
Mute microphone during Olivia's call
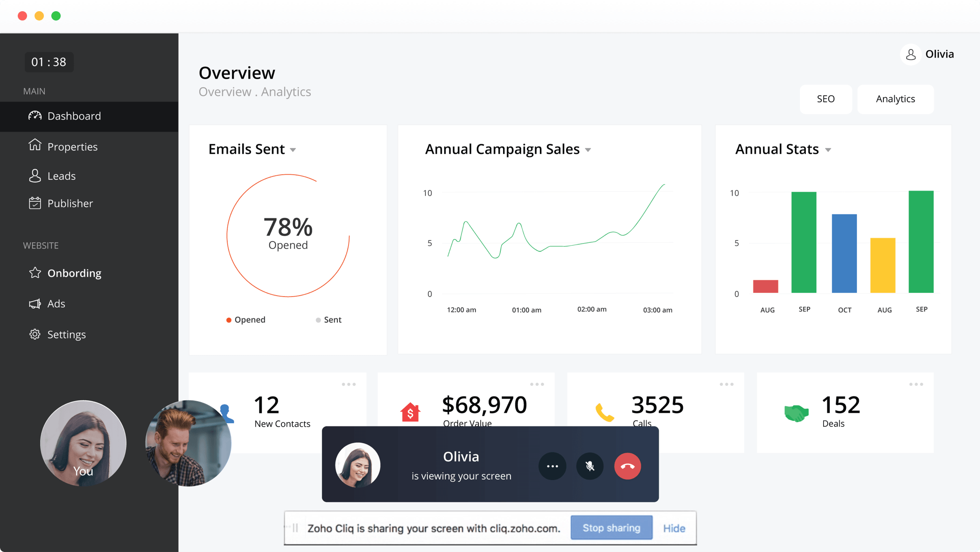tap(589, 465)
